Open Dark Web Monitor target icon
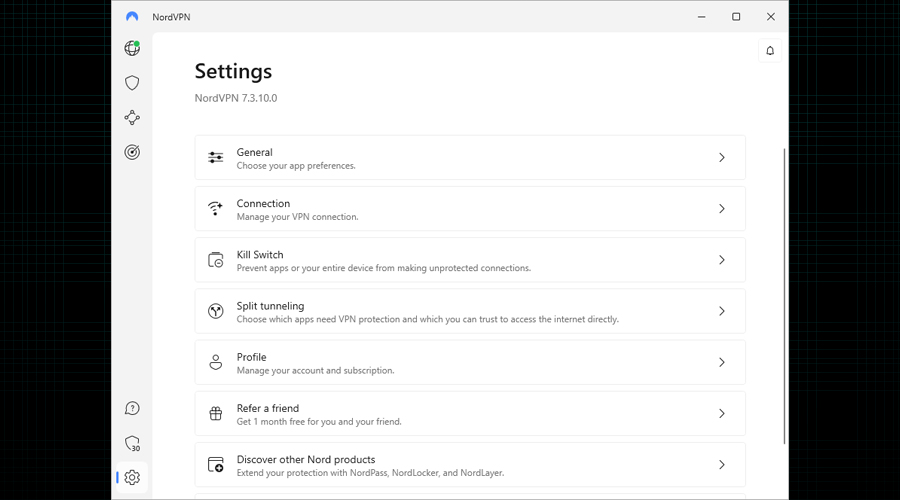900x500 pixels. click(x=132, y=152)
